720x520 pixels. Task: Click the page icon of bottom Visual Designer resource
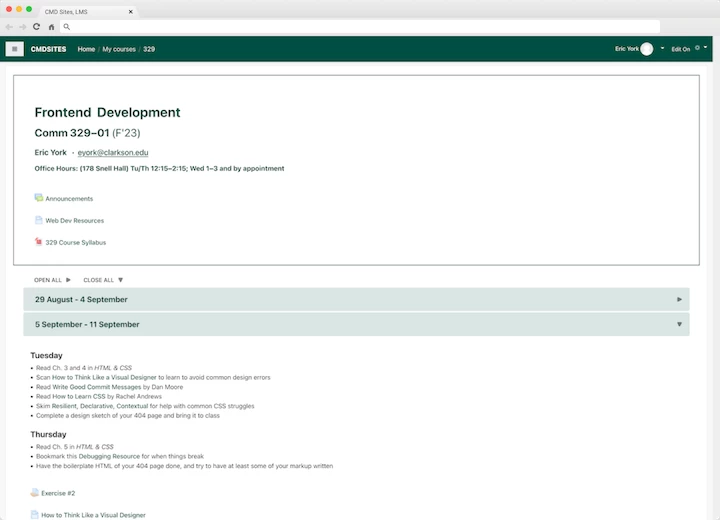(x=34, y=514)
